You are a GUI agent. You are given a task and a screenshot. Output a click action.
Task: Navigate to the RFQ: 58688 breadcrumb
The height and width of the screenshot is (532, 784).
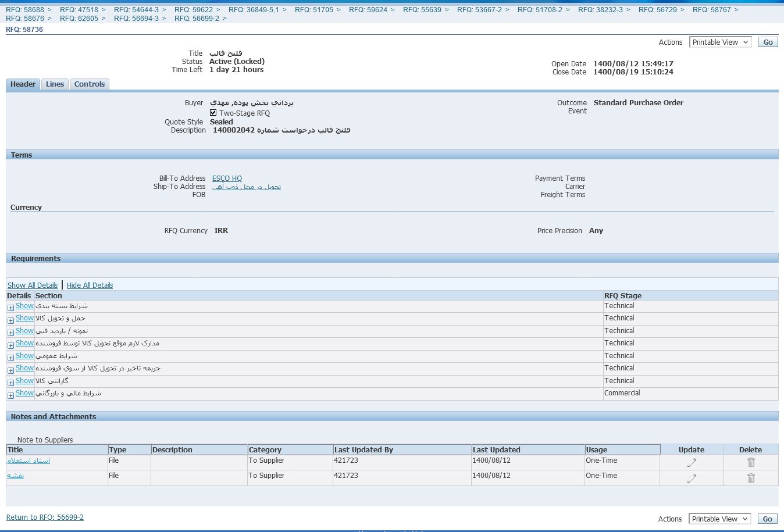25,10
